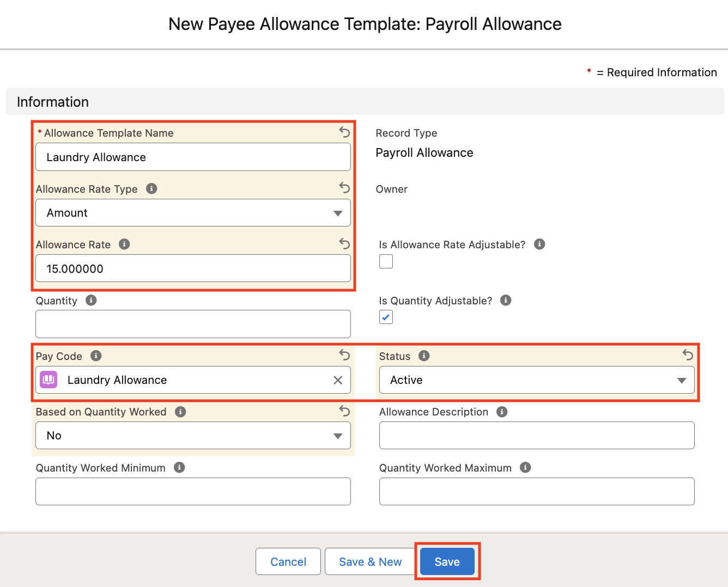Undo changes to Pay Code field
Image resolution: width=728 pixels, height=587 pixels.
[344, 355]
